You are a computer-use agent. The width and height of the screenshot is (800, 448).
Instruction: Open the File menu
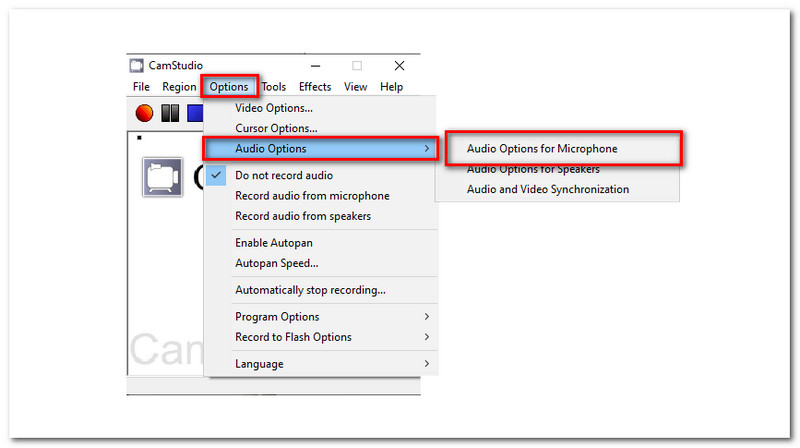point(141,87)
